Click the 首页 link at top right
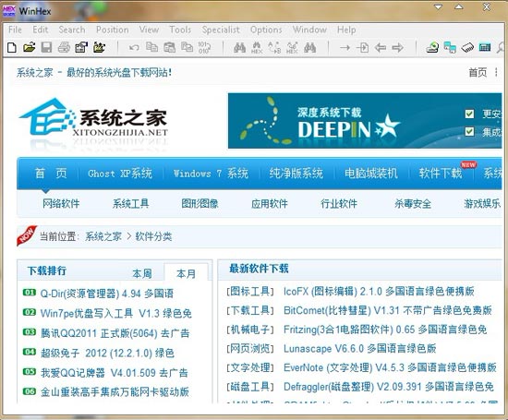The image size is (508, 420). pyautogui.click(x=478, y=72)
